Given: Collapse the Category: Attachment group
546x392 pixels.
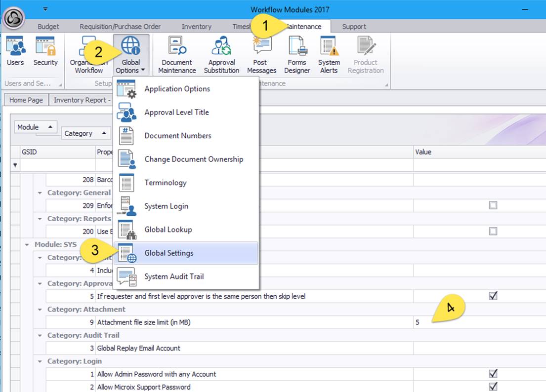Looking at the screenshot, I should [x=41, y=310].
